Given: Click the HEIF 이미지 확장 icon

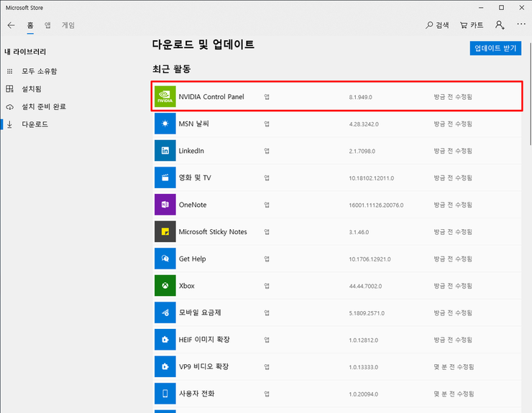Looking at the screenshot, I should tap(165, 340).
